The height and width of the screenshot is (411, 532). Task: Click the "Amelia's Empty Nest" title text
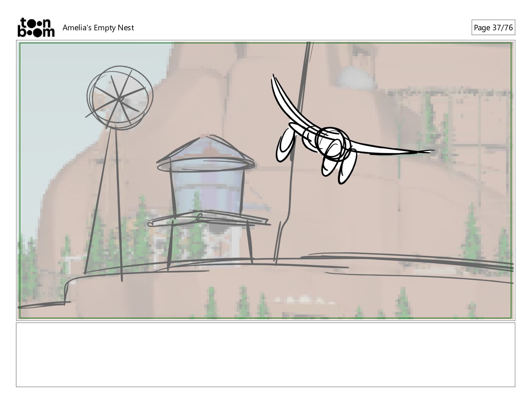tap(98, 28)
